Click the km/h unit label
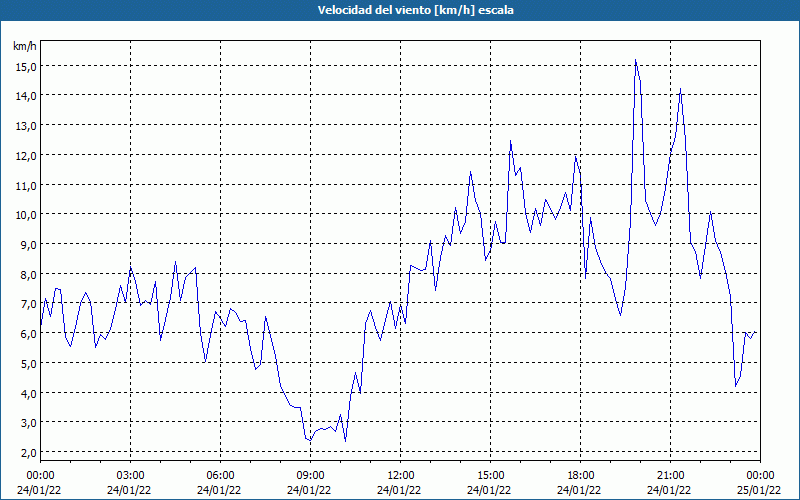This screenshot has height=500, width=800. tap(25, 46)
